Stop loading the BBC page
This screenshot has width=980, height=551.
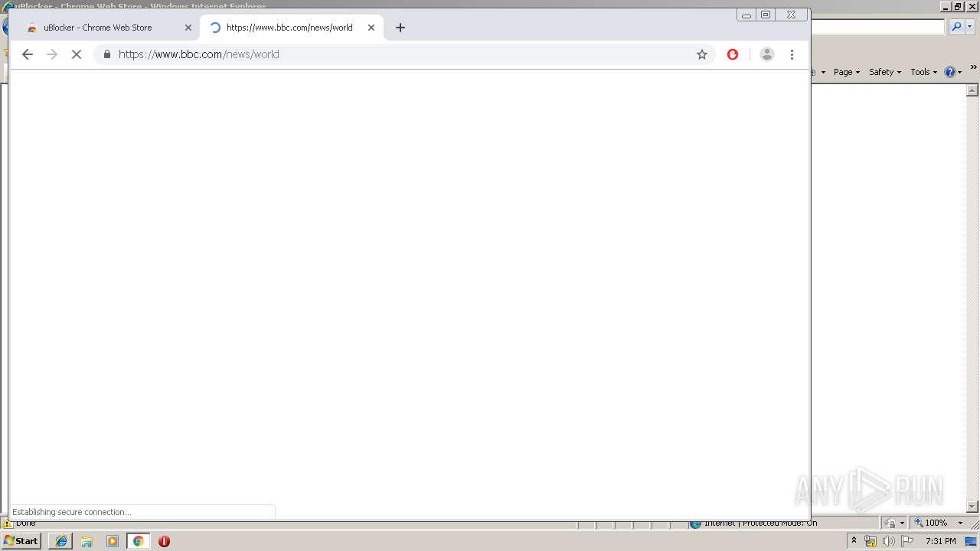tap(77, 54)
